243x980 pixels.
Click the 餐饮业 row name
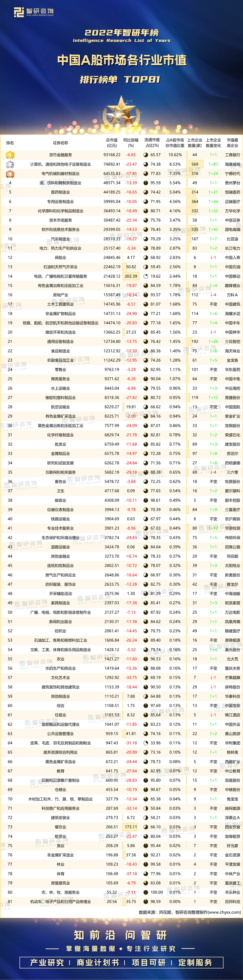[x=61, y=827]
